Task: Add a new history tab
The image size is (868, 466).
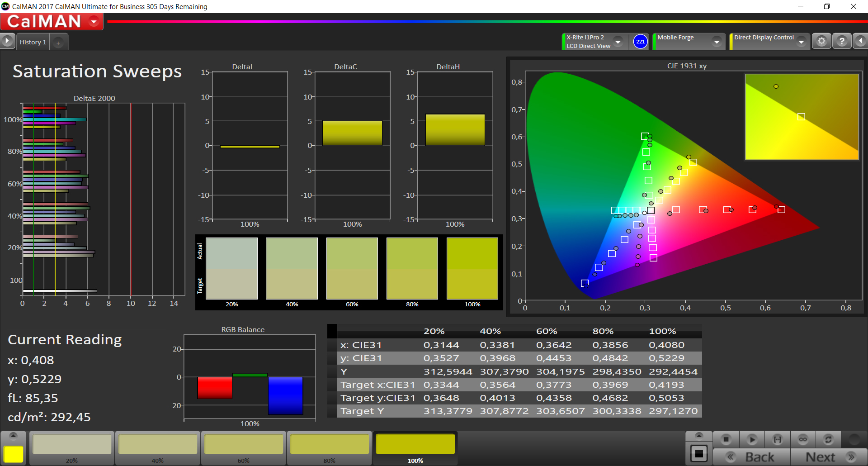Action: tap(58, 43)
